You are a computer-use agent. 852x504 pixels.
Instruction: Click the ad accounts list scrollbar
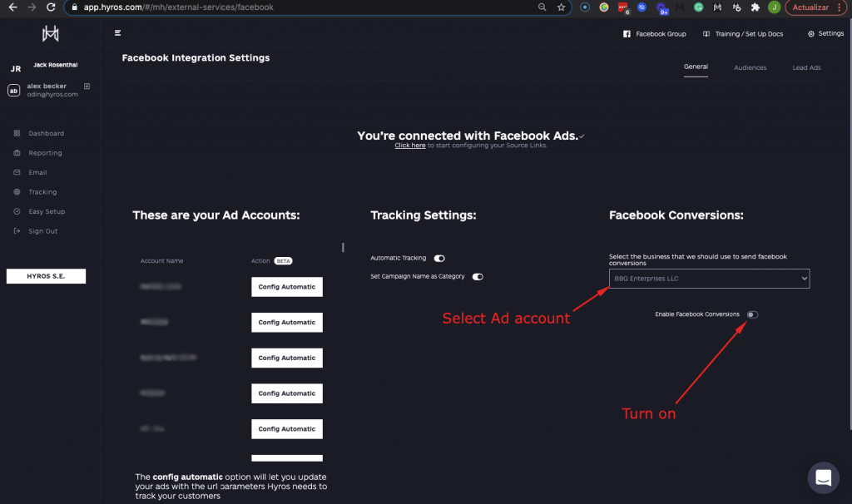[x=343, y=248]
